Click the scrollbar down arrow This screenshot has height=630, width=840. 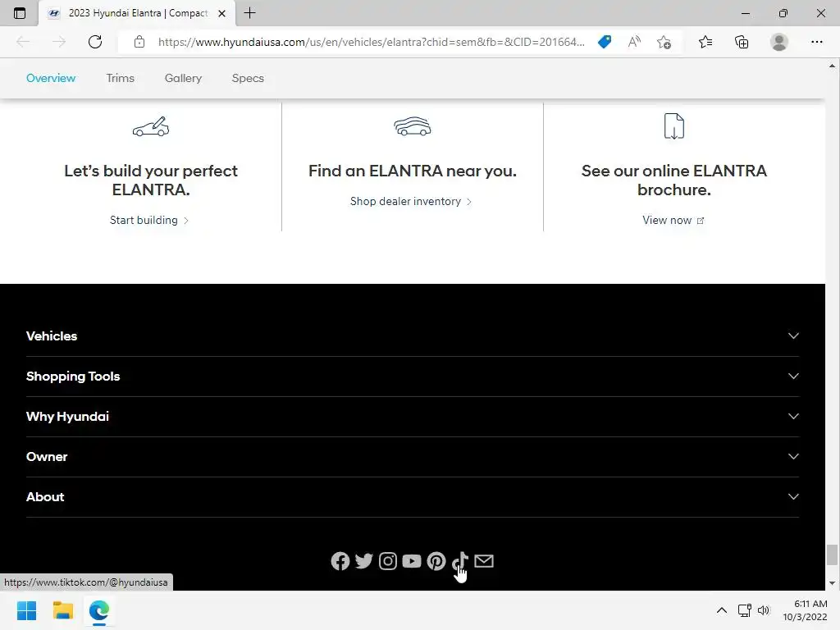pyautogui.click(x=832, y=583)
